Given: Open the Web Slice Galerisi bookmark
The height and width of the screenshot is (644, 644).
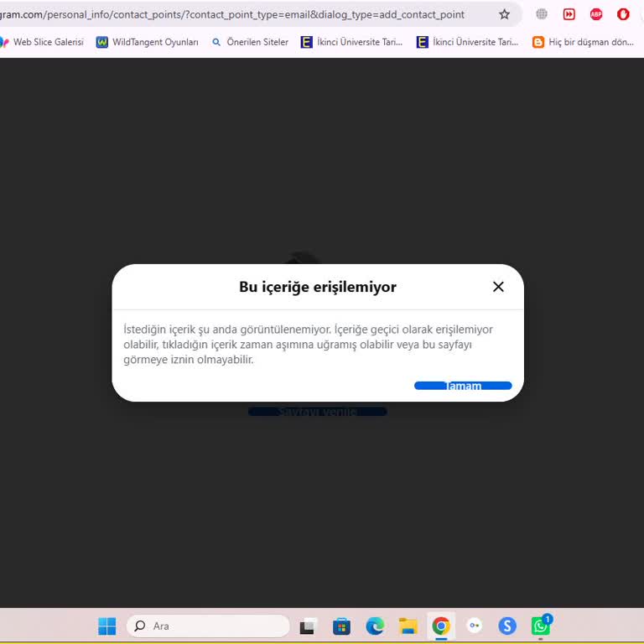Looking at the screenshot, I should coord(42,42).
